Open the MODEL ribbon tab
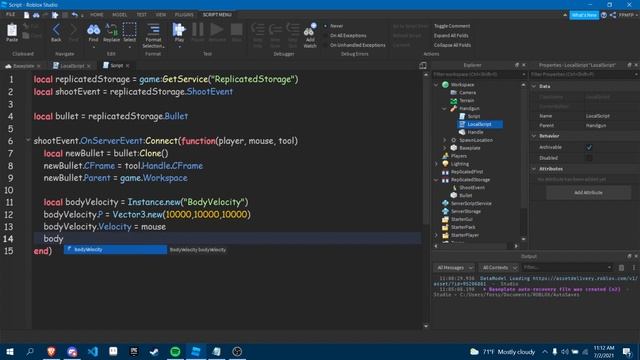Viewport: 640px width, 360px height. [120, 15]
